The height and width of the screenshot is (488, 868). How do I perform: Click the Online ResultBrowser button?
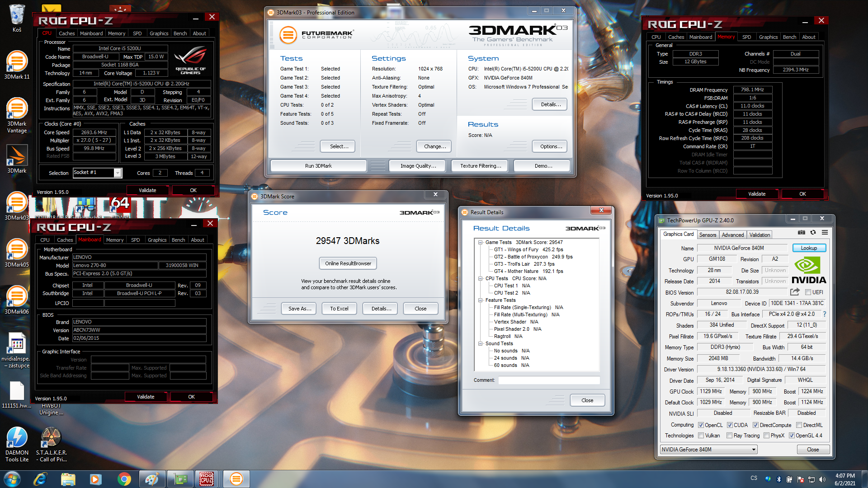(x=348, y=263)
